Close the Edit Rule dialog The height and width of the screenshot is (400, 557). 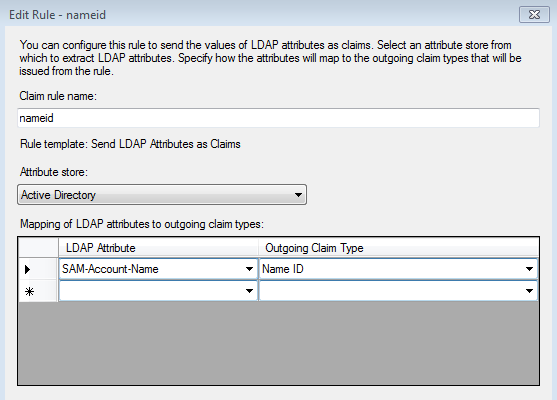(x=534, y=15)
